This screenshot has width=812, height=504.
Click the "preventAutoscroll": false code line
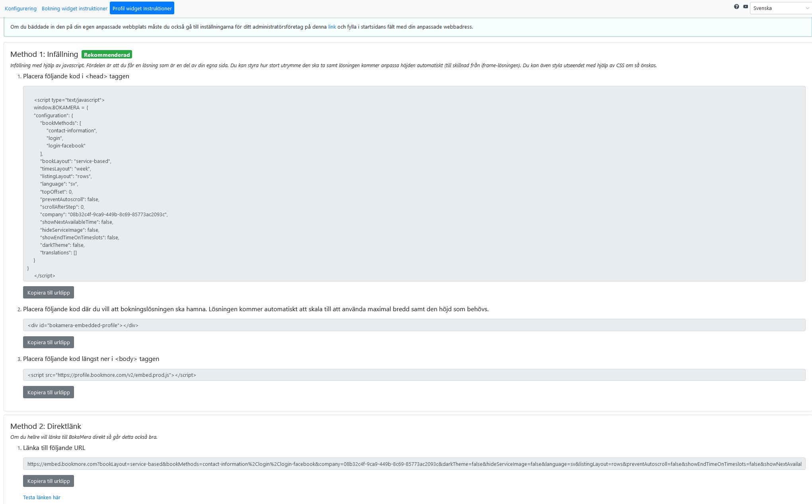[70, 200]
